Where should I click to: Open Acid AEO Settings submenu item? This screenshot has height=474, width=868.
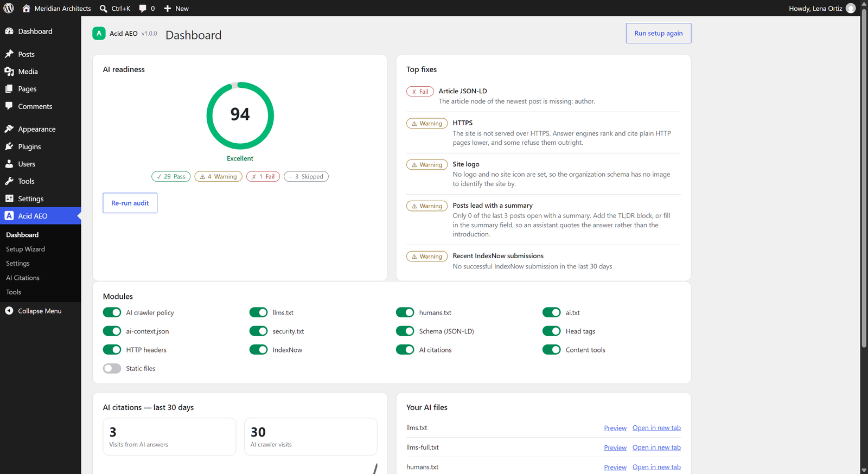[18, 263]
